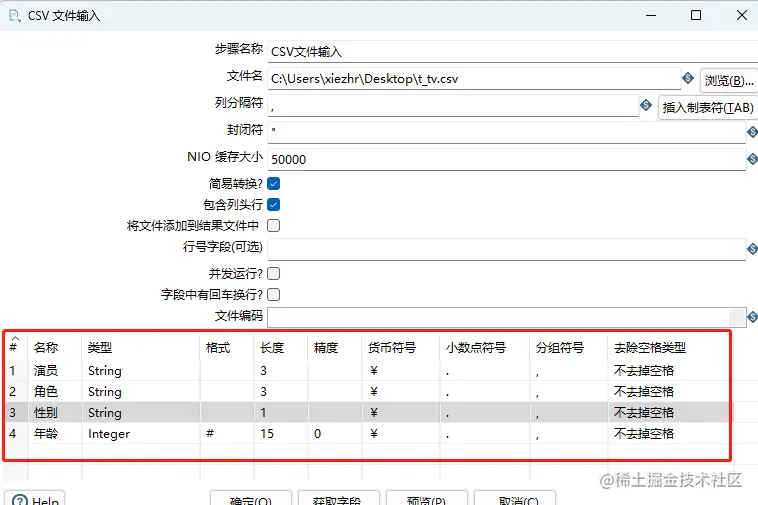Viewport: 758px width, 505px height.
Task: Click the 小数点符号 column header
Action: click(x=485, y=347)
